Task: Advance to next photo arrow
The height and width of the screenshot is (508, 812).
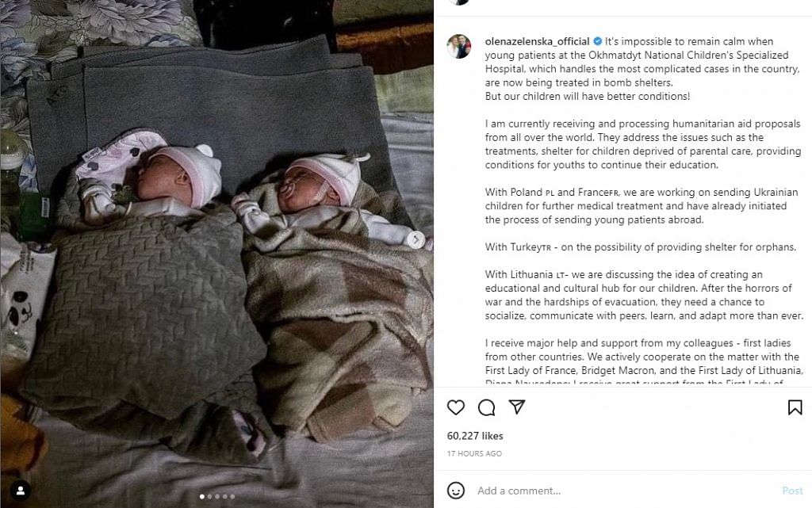Action: [x=416, y=239]
